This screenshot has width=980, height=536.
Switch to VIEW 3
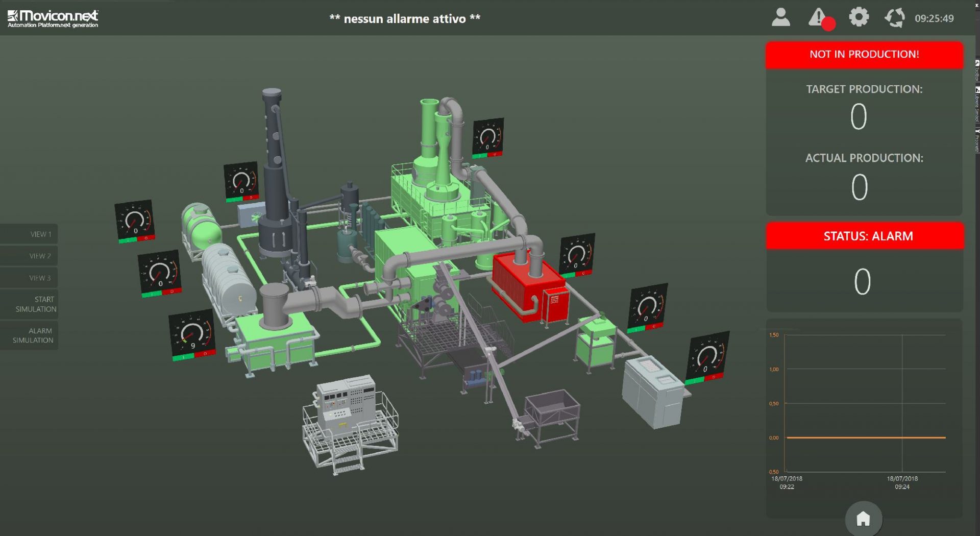(x=29, y=277)
